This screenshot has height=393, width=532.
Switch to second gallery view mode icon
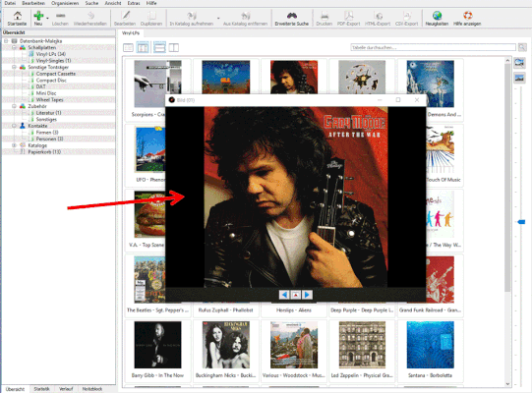point(143,48)
